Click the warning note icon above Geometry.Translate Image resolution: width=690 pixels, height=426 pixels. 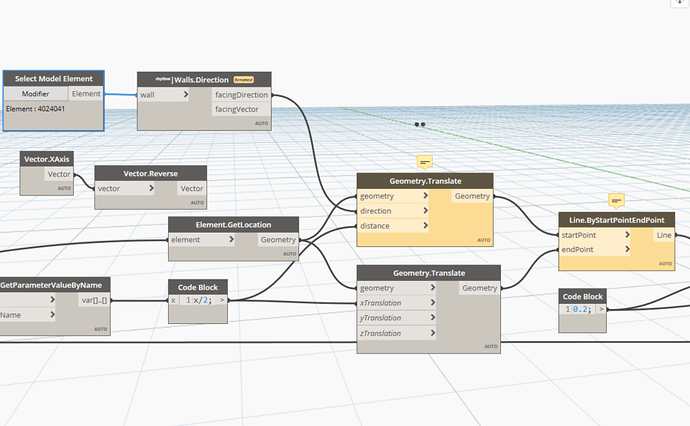point(424,161)
